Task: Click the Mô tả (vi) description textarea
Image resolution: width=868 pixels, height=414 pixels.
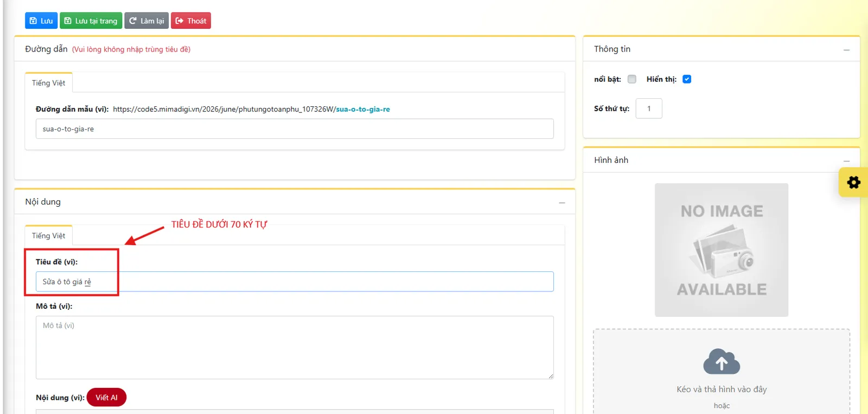Action: [x=295, y=347]
